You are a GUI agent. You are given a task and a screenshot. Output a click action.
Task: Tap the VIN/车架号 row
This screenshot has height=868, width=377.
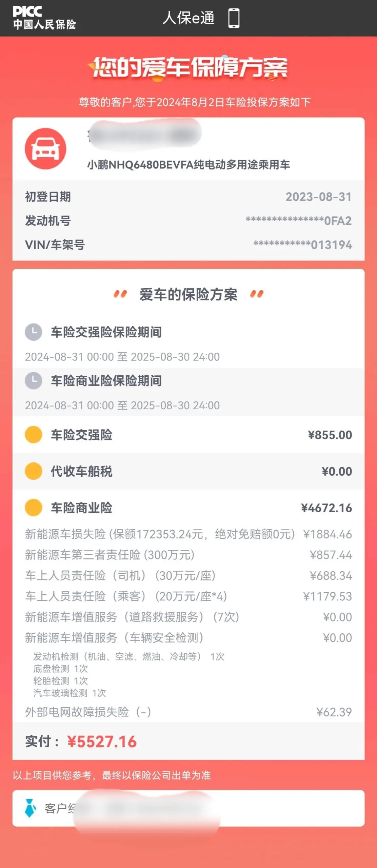(188, 244)
